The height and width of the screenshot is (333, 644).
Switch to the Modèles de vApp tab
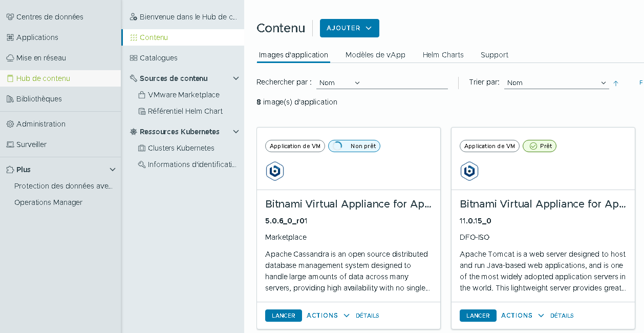click(375, 55)
